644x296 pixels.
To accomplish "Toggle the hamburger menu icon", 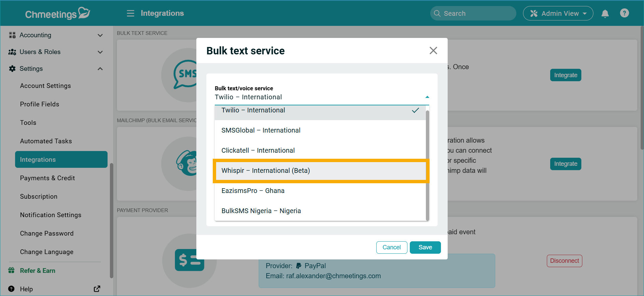I will 130,13.
